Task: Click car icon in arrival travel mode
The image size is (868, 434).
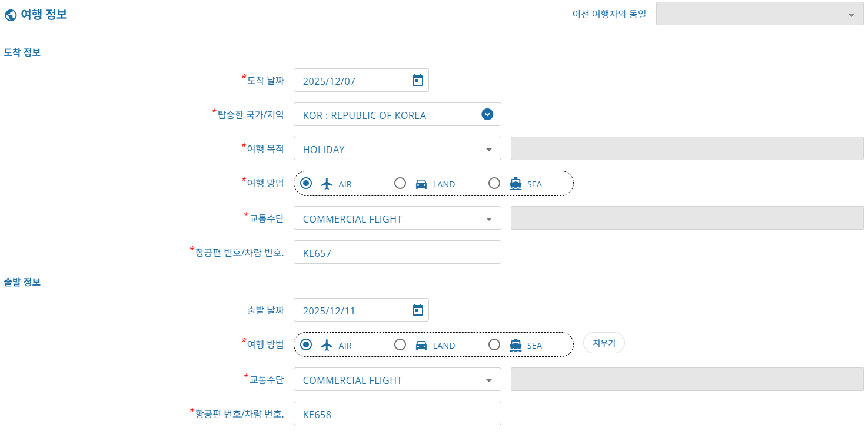Action: click(421, 184)
